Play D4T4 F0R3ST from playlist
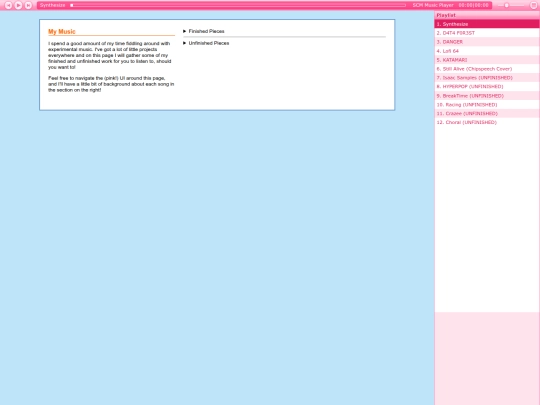540x405 pixels. coord(487,33)
